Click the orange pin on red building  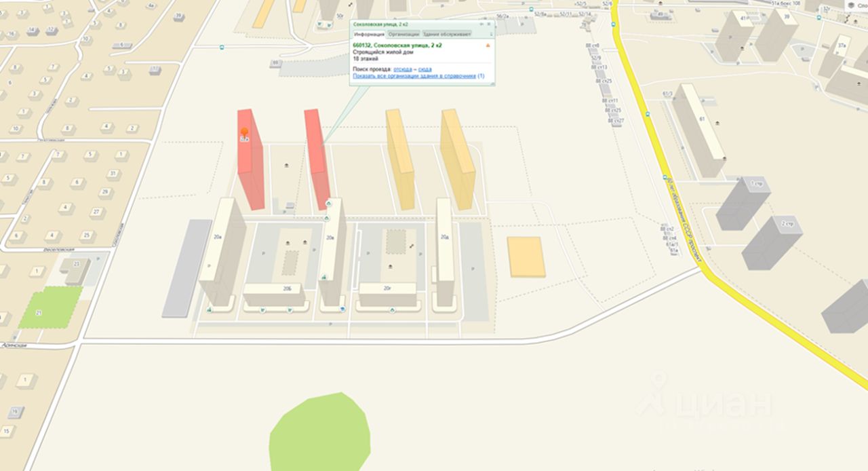click(245, 132)
